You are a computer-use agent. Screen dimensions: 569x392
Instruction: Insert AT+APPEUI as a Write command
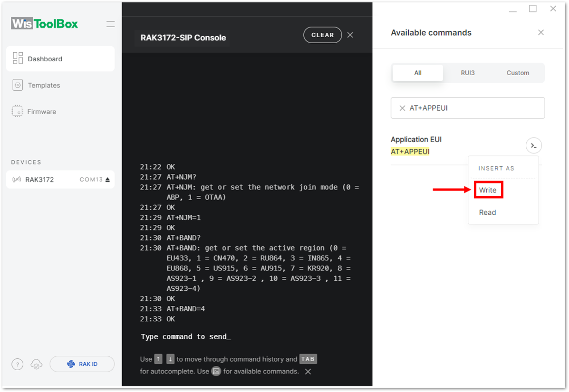pyautogui.click(x=488, y=190)
